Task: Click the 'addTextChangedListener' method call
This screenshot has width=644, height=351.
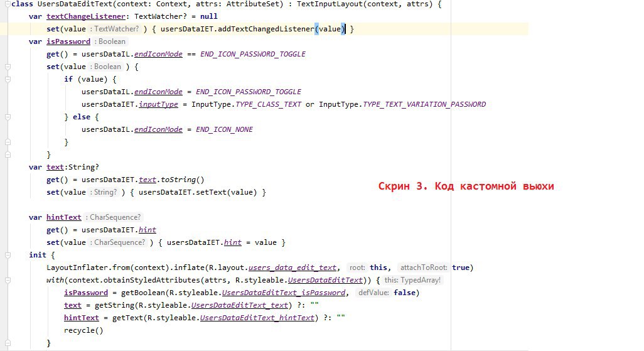Action: click(266, 29)
